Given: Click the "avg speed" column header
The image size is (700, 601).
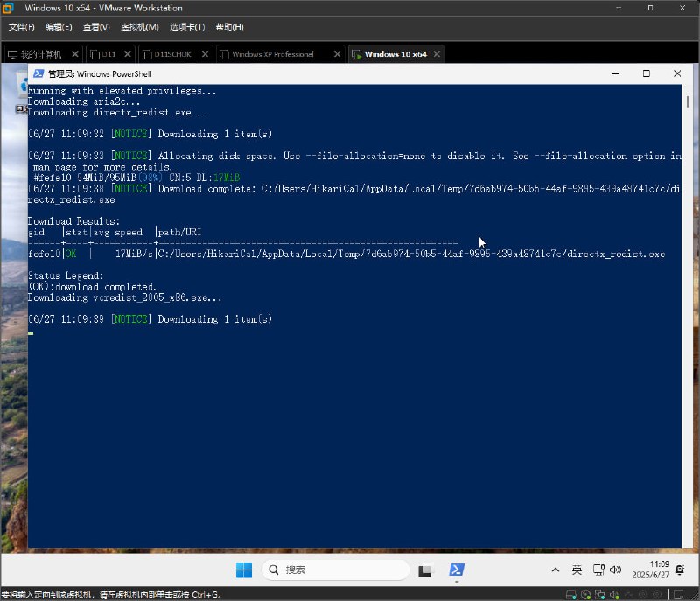Looking at the screenshot, I should (x=118, y=232).
